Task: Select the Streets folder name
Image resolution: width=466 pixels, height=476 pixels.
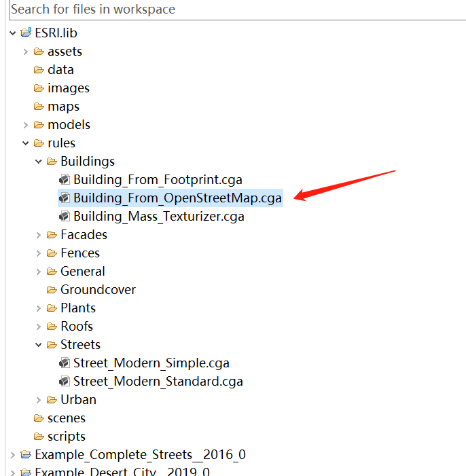Action: tap(80, 344)
